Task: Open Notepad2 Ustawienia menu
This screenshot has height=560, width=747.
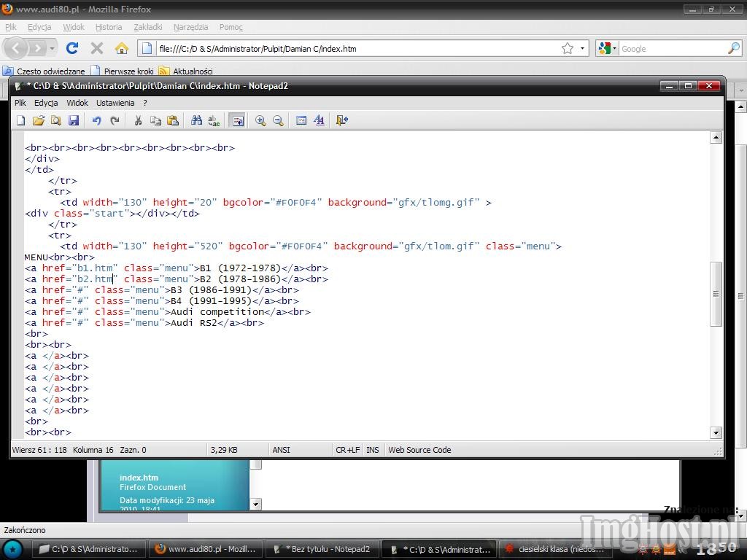Action: coord(115,103)
